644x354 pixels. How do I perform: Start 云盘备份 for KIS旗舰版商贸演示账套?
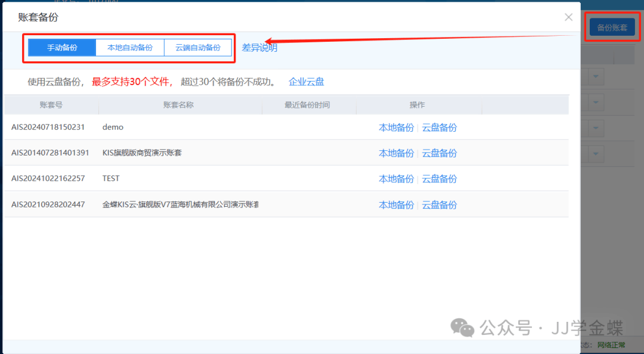pos(439,153)
